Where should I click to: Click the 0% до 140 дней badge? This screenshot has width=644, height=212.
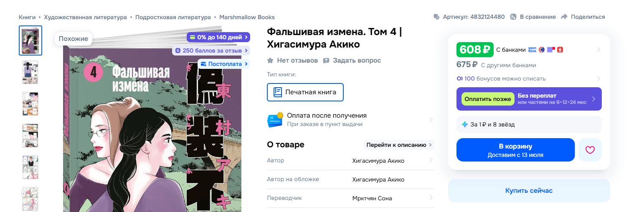tap(218, 37)
